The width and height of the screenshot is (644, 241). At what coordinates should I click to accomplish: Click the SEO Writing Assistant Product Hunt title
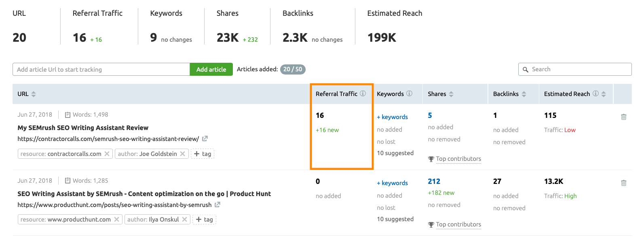pyautogui.click(x=144, y=194)
